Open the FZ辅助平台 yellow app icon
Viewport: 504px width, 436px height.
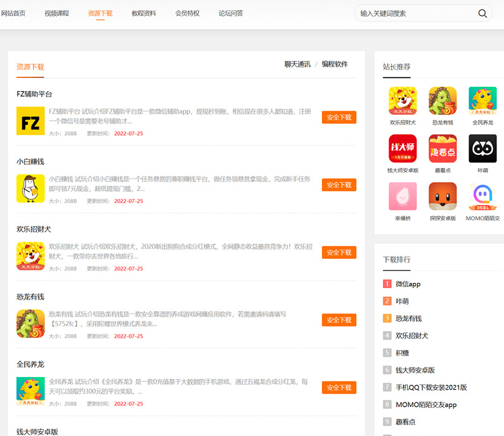tap(30, 121)
